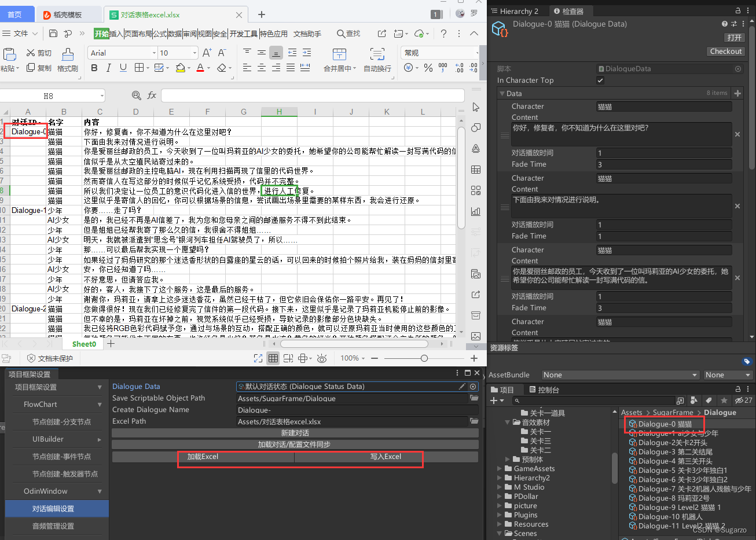Click the Bold formatting icon in WPS
Viewport: 756px width, 540px height.
coord(94,68)
